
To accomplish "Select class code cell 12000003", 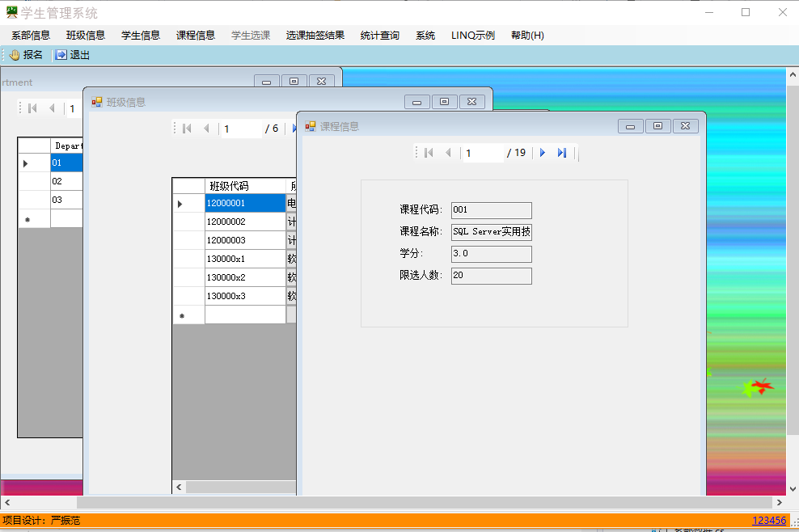I will [245, 240].
